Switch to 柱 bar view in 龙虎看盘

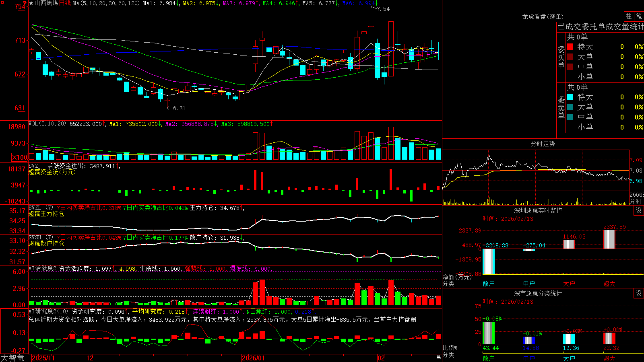(629, 16)
